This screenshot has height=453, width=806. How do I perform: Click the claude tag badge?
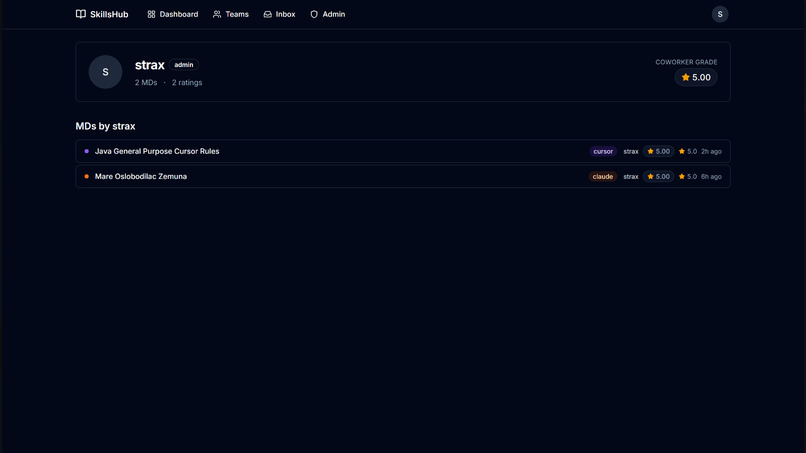(603, 176)
